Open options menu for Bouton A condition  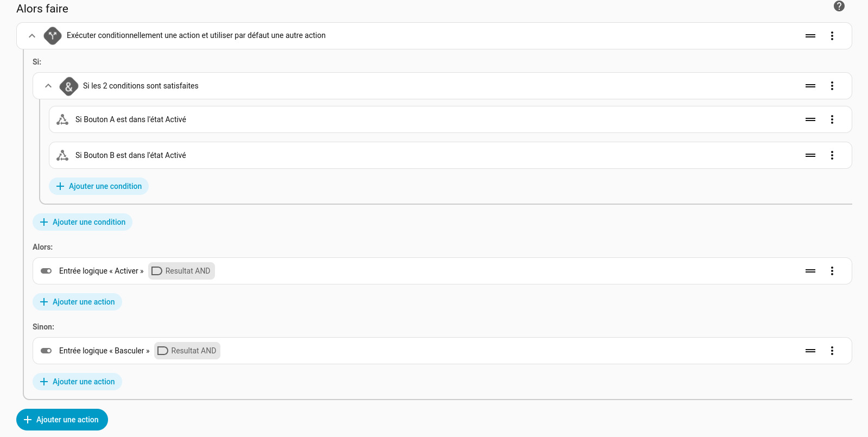[832, 119]
